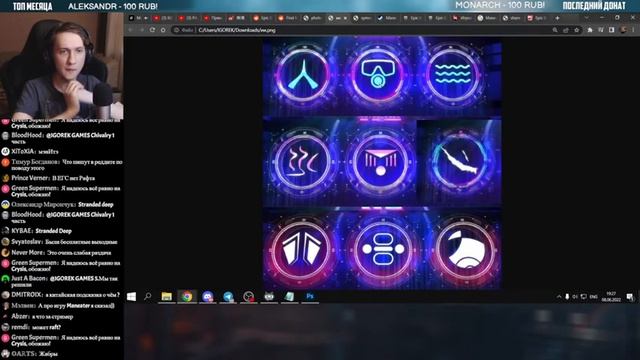The height and width of the screenshot is (360, 640).
Task: Click DMITROIX's chat message
Action: [61, 295]
